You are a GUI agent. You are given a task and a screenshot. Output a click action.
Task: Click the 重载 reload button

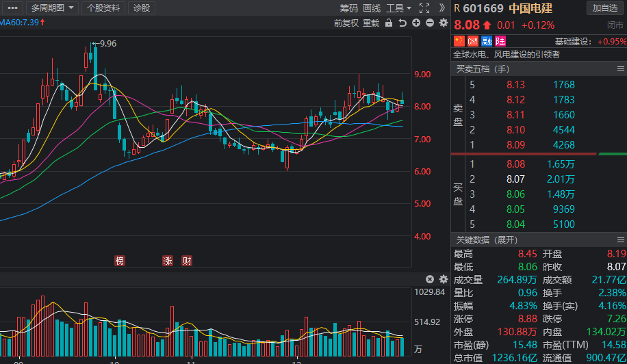tap(371, 23)
